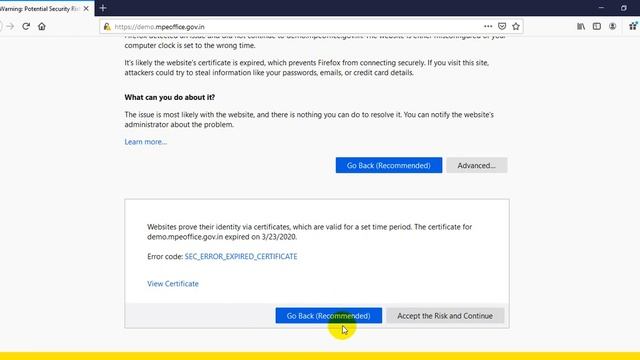Click the upper Go Back (Recommended) button
640x360 pixels.
coord(389,165)
